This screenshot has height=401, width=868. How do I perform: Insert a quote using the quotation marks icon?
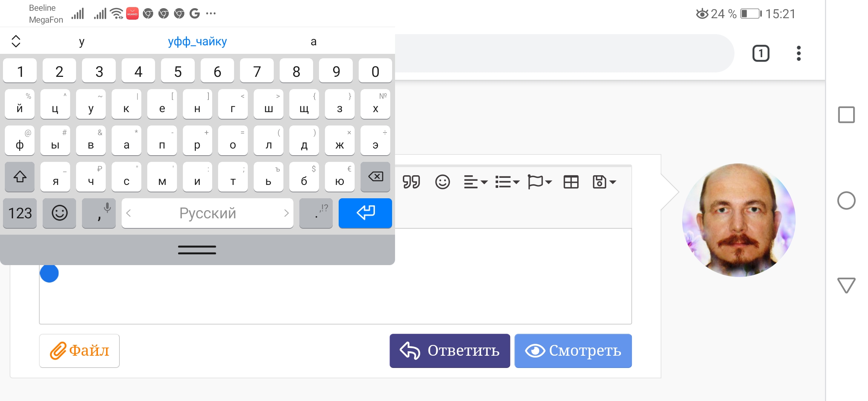(411, 182)
